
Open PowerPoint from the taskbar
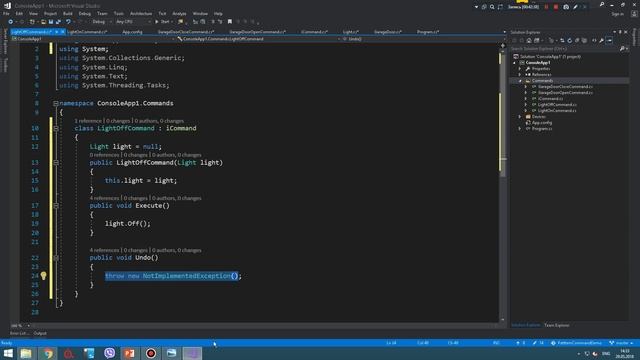[130, 353]
